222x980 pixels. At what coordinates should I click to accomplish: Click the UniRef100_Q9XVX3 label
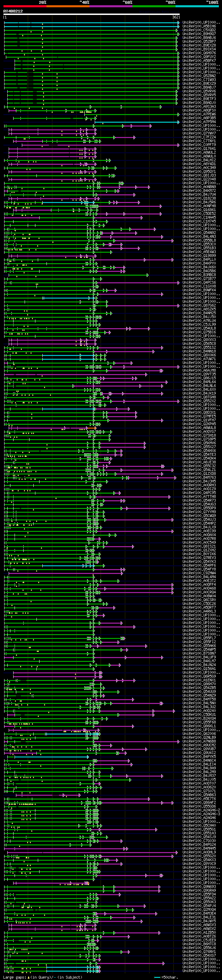coord(199,340)
